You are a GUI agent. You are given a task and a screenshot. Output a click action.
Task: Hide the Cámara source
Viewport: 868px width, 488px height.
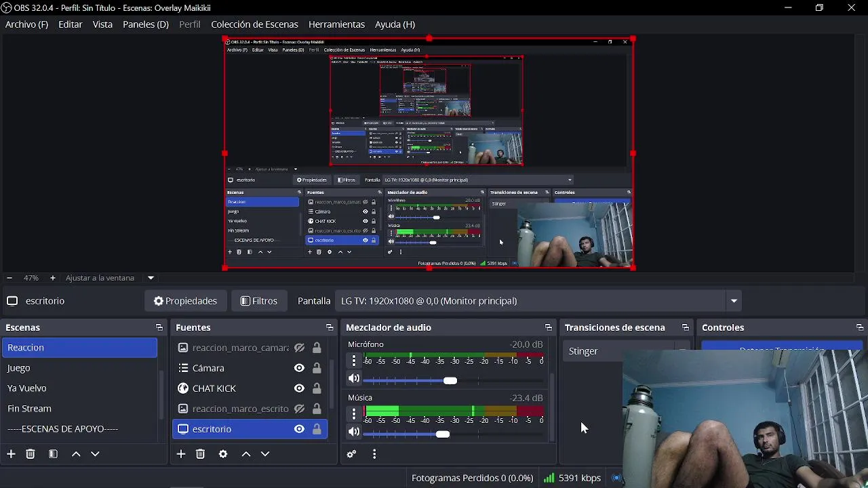pos(299,368)
